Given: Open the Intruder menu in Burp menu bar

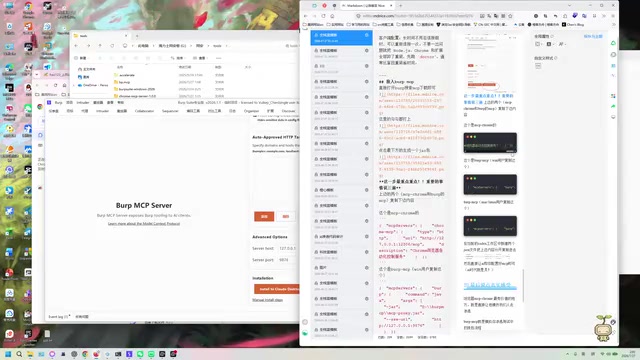Looking at the screenshot, I should point(82,103).
